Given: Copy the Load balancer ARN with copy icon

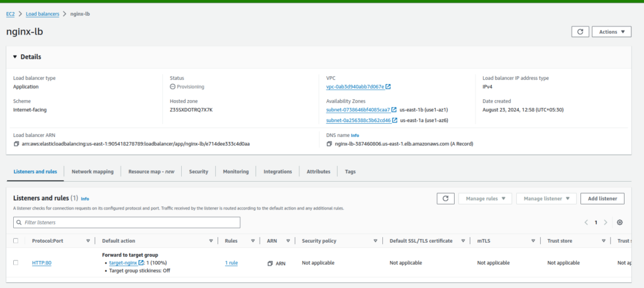Looking at the screenshot, I should point(16,144).
